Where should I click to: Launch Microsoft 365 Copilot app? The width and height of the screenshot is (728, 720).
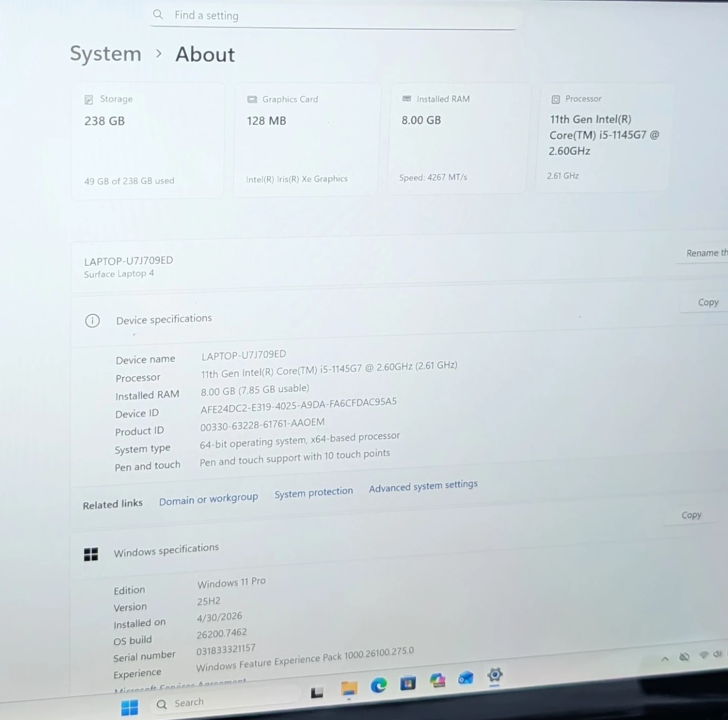coord(437,680)
